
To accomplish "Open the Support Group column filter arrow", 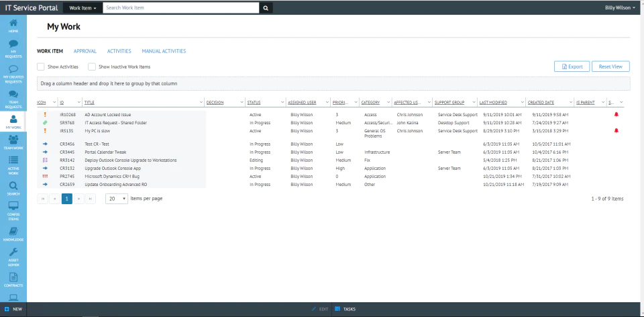I will click(x=474, y=102).
